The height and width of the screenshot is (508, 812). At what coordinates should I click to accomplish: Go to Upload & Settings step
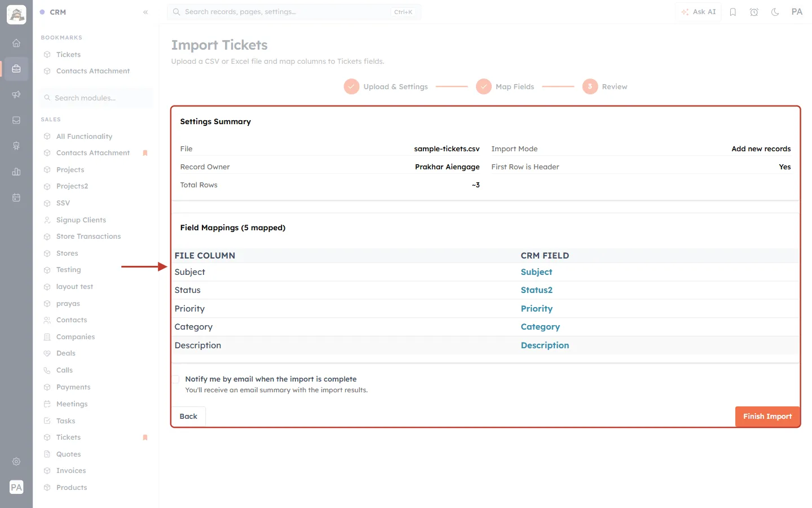(386, 87)
